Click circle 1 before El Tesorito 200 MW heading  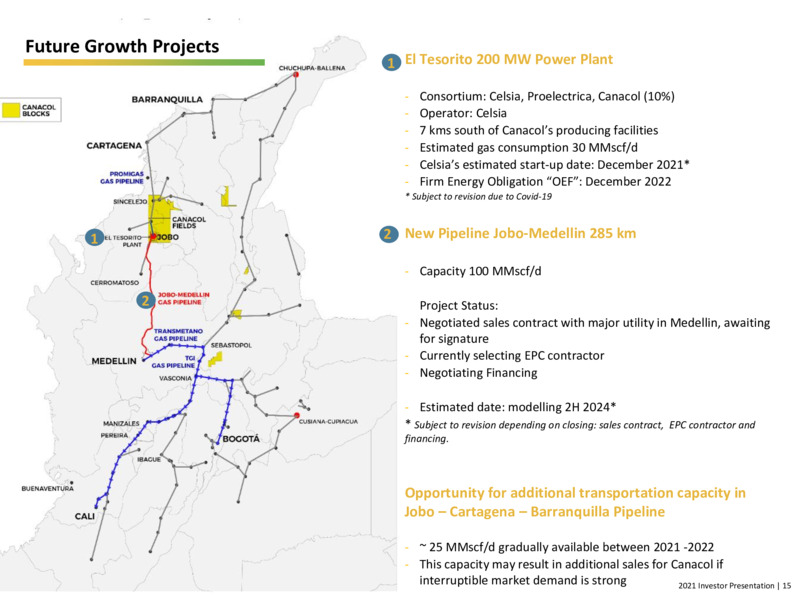click(391, 62)
